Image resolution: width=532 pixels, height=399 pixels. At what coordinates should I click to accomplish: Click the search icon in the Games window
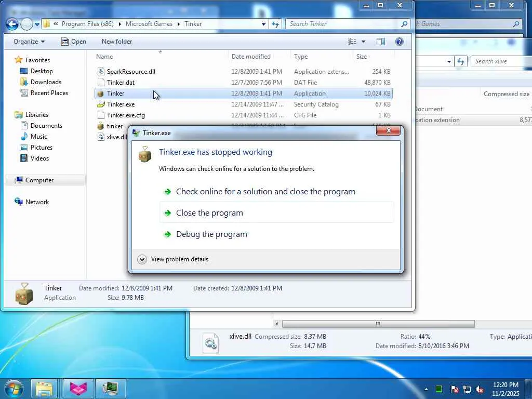516,24
